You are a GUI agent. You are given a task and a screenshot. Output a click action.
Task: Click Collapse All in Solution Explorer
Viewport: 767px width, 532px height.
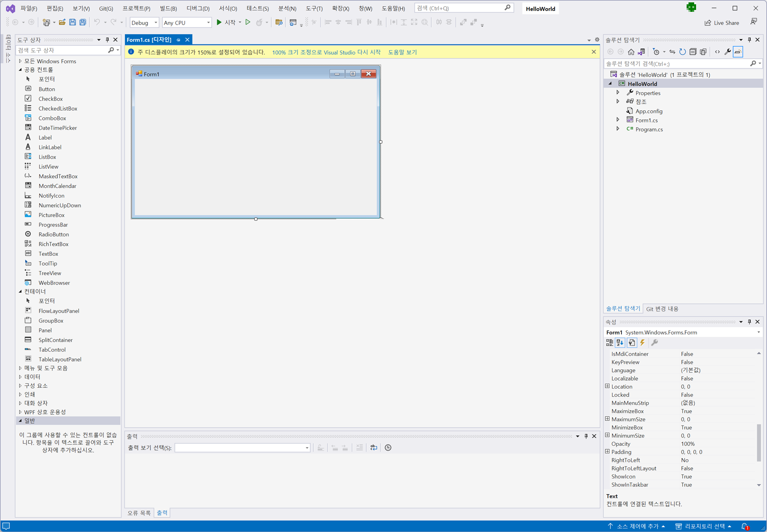click(693, 52)
